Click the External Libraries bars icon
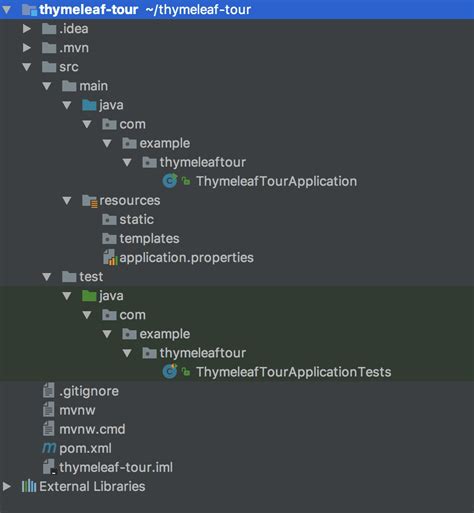The width and height of the screenshot is (474, 513). coord(29,486)
